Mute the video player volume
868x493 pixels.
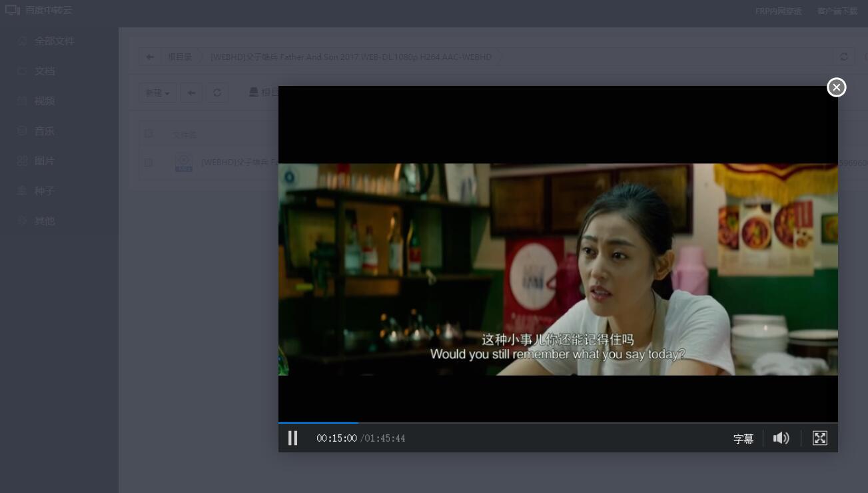pyautogui.click(x=781, y=438)
